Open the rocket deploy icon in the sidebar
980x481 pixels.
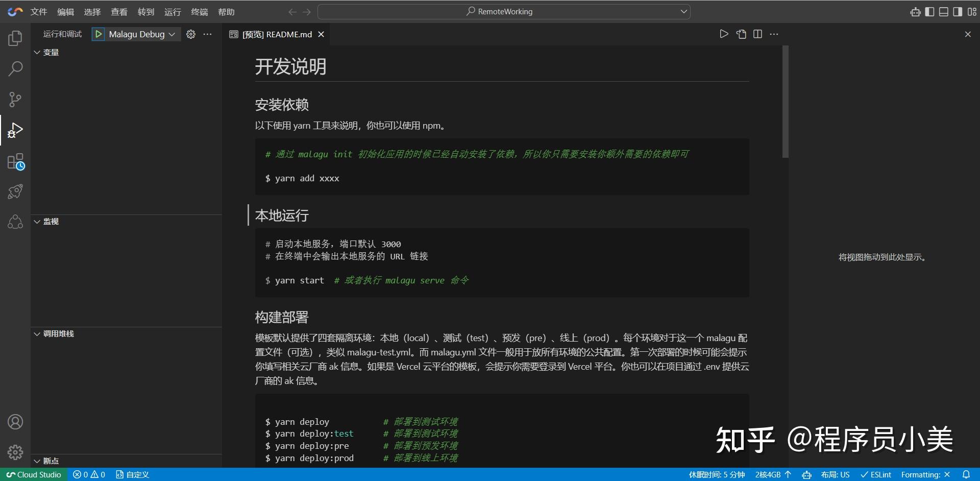click(x=15, y=191)
